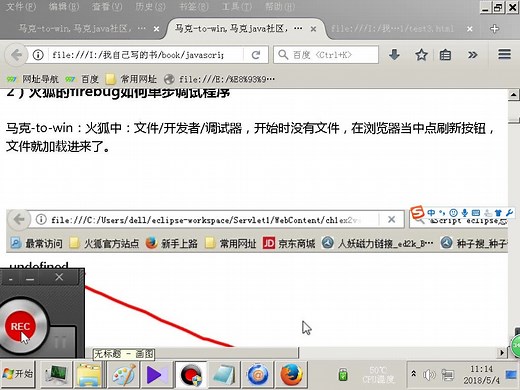Open the Firefox hamburger menu
The width and height of the screenshot is (520, 390).
click(x=504, y=55)
